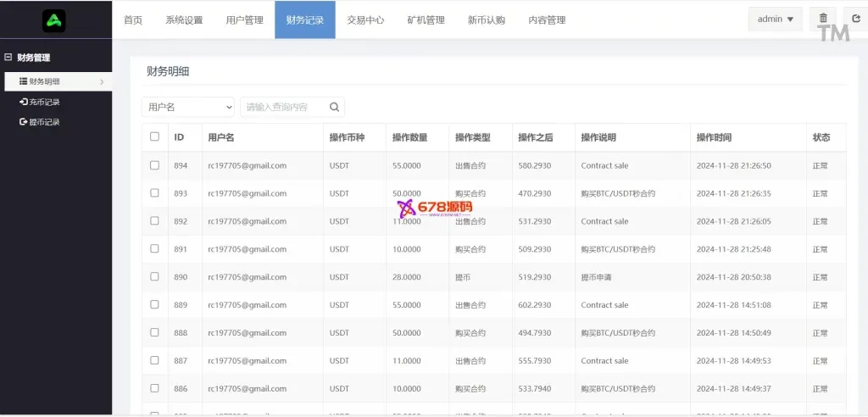Click the logout arrow icon in header
Screen dimensions: 868x417
856,19
